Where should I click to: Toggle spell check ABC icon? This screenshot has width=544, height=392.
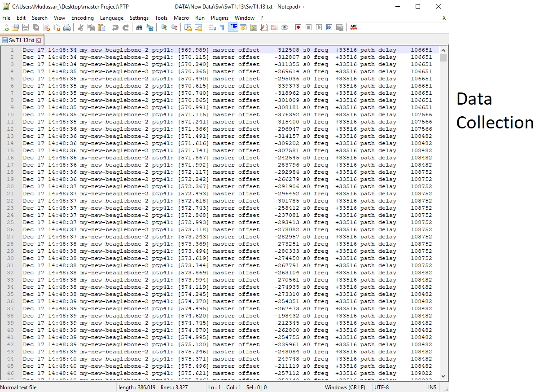(354, 27)
